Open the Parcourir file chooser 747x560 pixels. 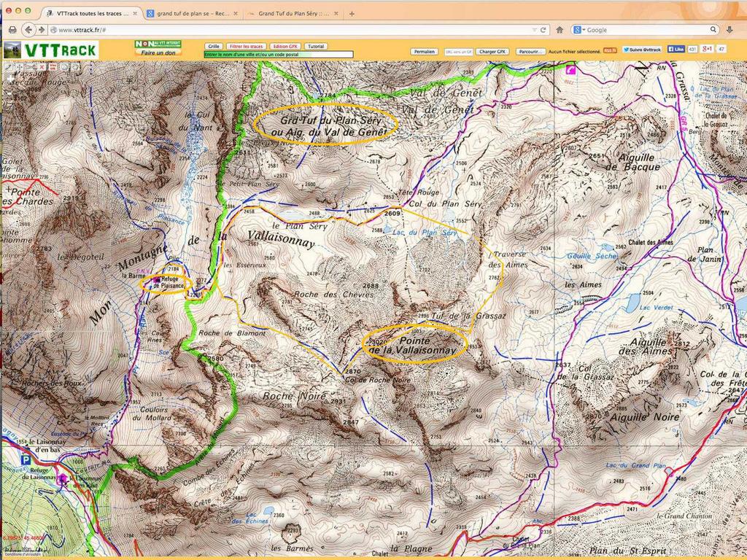coord(531,52)
